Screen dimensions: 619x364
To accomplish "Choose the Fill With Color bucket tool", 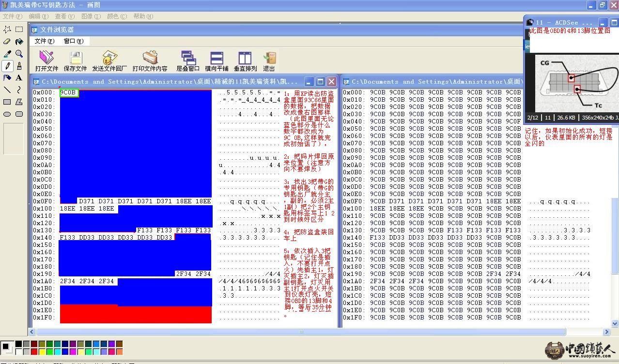I will (19, 42).
